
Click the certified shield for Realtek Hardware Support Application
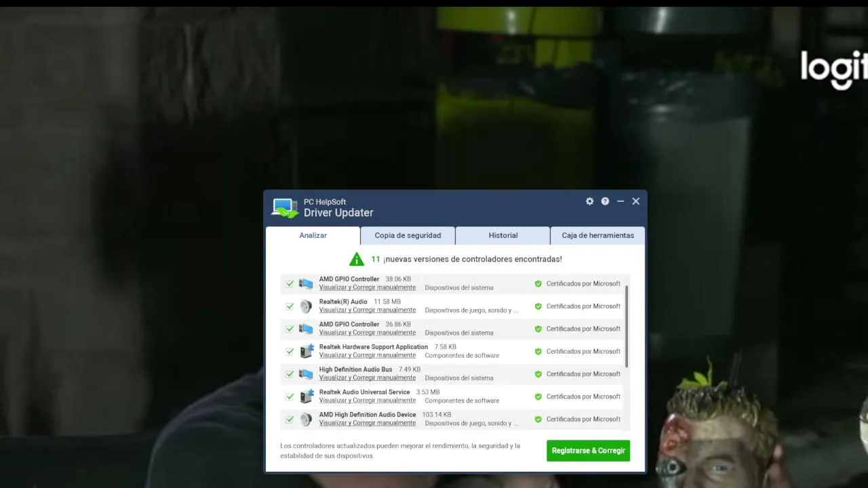538,352
